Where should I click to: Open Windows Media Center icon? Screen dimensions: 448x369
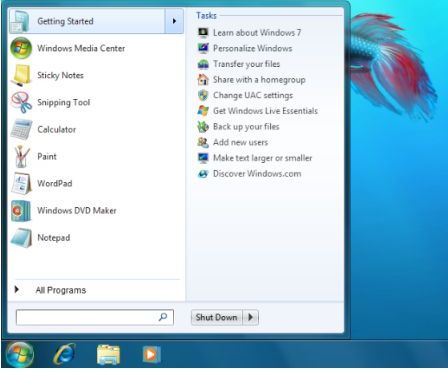coord(21,48)
